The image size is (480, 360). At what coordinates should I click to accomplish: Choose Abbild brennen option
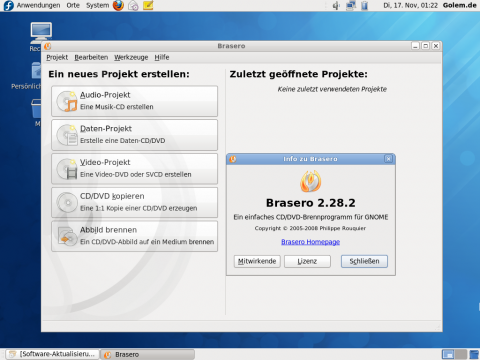pos(135,236)
